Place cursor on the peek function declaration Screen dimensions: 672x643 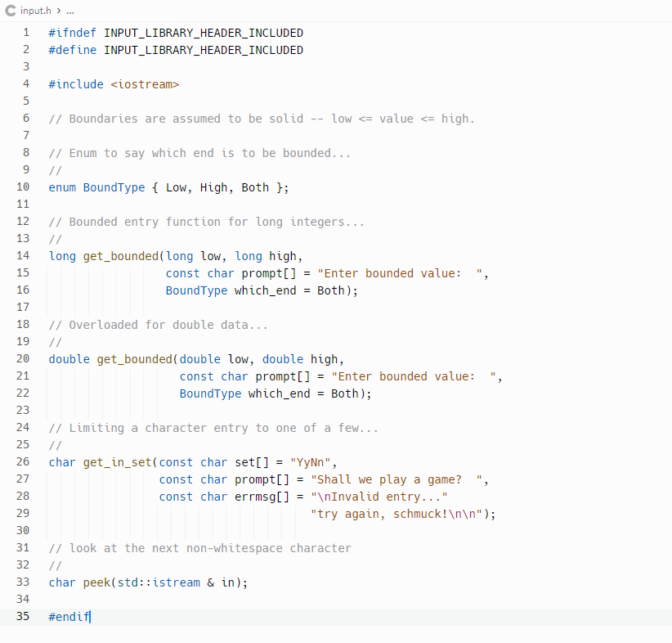(x=96, y=582)
